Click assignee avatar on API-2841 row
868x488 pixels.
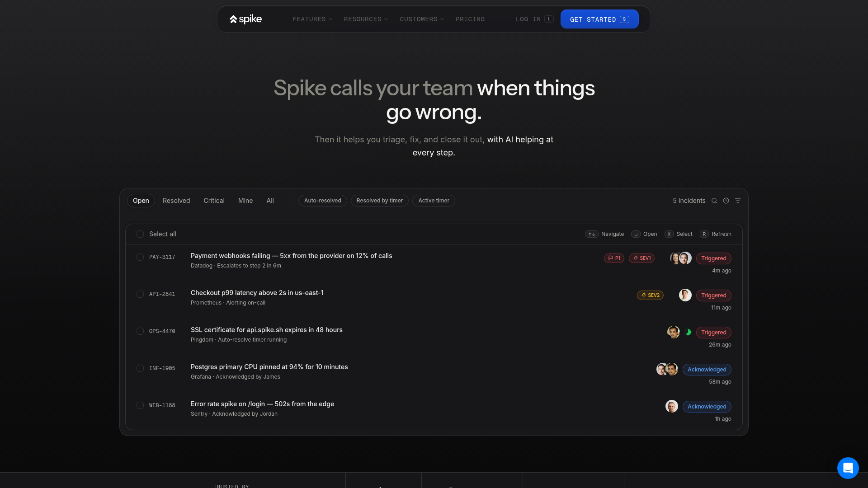click(685, 295)
